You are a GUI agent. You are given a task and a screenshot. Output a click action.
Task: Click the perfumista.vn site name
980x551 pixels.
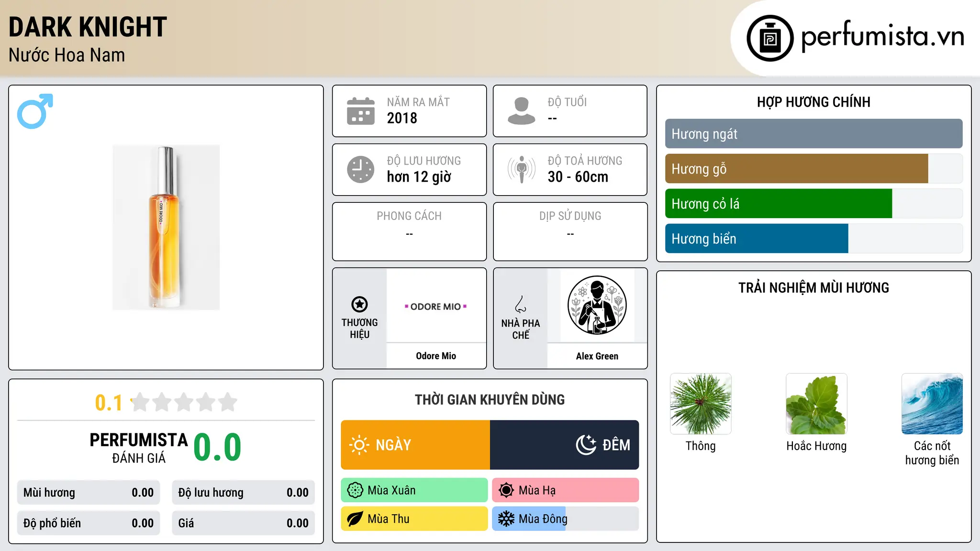pyautogui.click(x=882, y=36)
